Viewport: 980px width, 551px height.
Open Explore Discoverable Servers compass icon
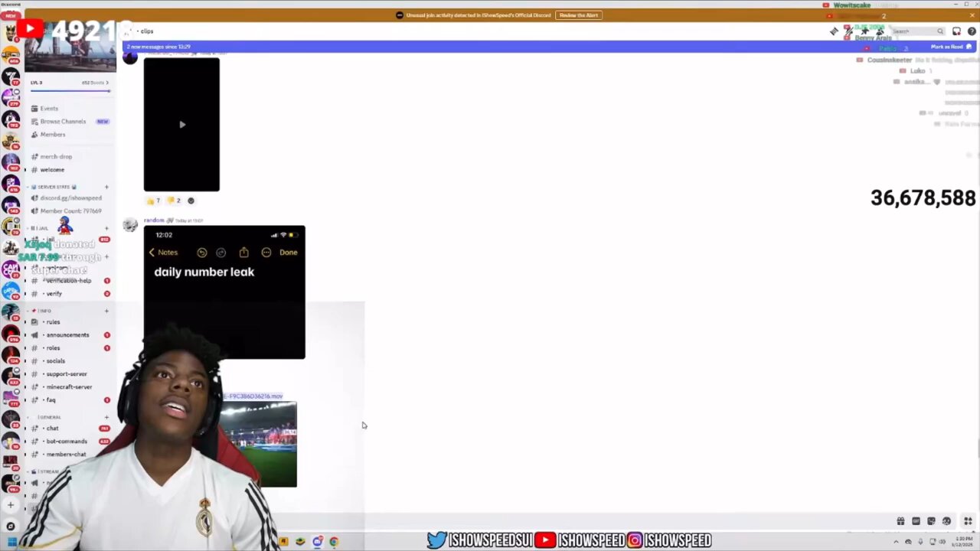[11, 526]
